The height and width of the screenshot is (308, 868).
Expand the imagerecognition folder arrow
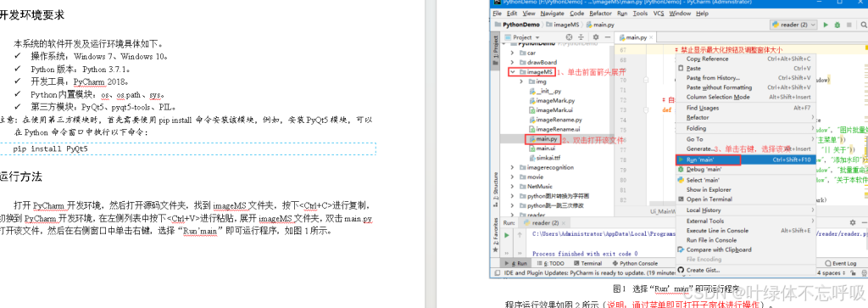513,167
